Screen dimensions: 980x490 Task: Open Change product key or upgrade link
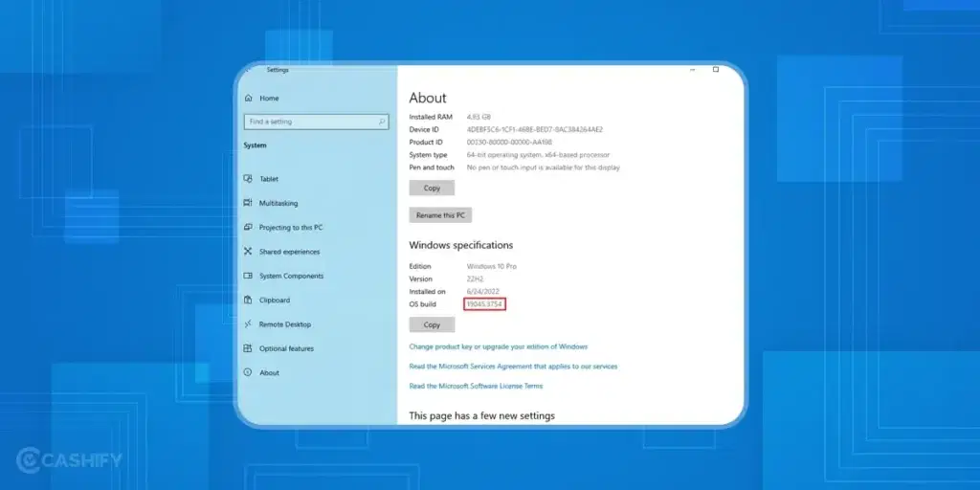point(498,346)
